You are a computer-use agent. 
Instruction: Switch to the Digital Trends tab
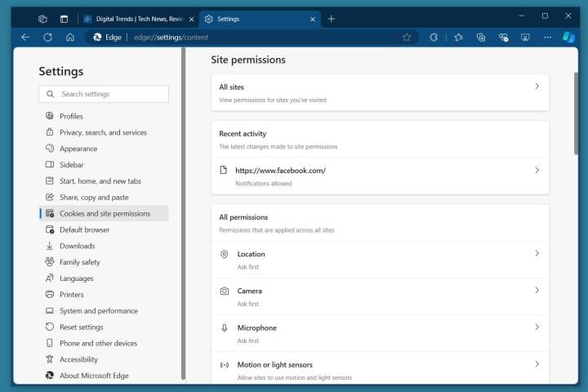(x=135, y=18)
